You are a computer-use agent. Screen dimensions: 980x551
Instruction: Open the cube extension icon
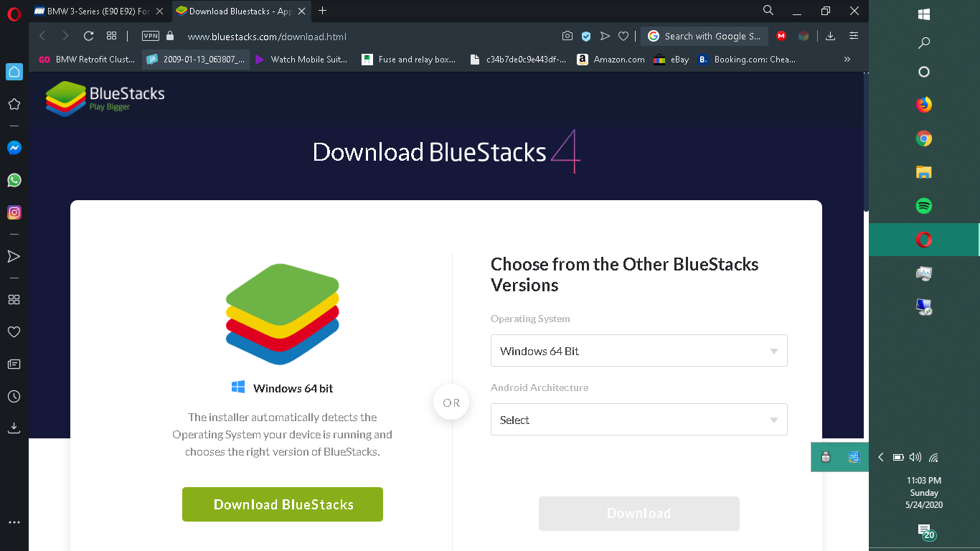[804, 36]
